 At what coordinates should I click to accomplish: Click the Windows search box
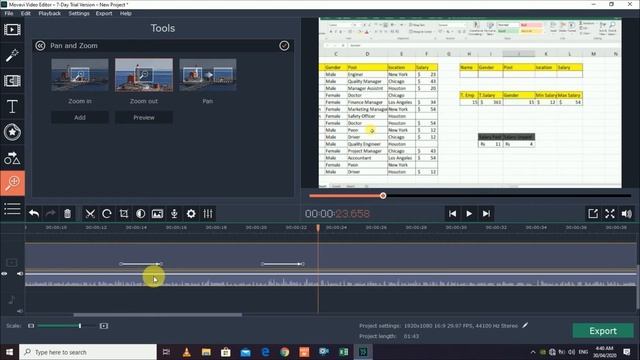pos(88,352)
